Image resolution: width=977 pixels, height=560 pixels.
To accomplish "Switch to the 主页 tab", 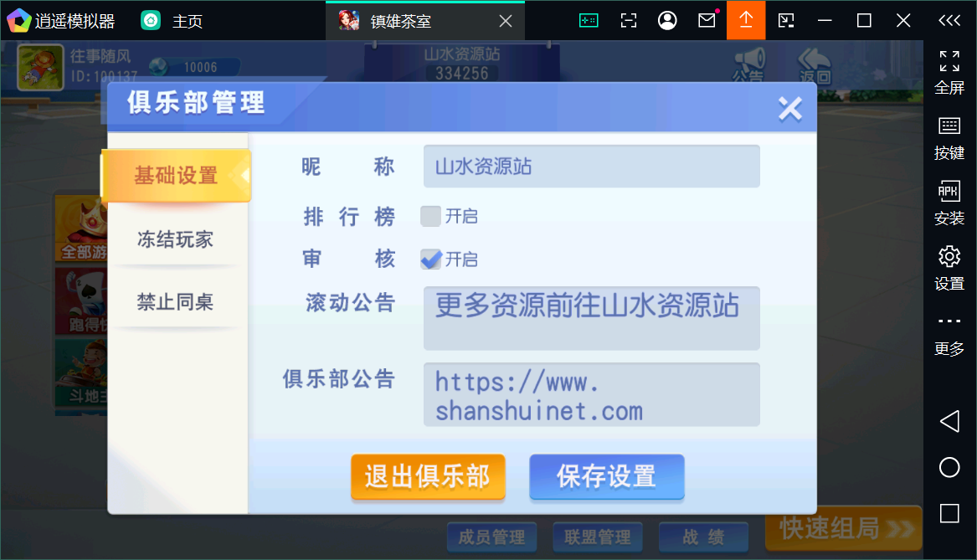I will coord(172,21).
